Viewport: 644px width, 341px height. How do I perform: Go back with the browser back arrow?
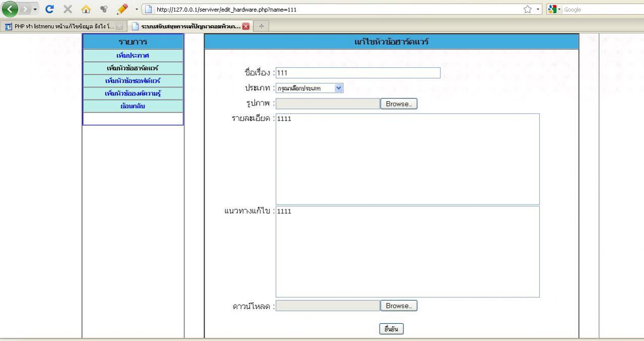pos(11,9)
